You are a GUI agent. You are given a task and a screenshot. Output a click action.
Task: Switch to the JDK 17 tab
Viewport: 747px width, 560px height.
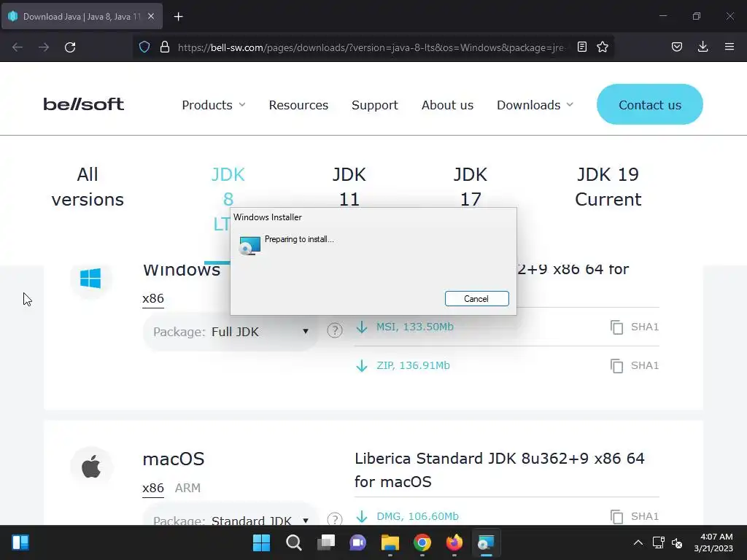click(471, 187)
